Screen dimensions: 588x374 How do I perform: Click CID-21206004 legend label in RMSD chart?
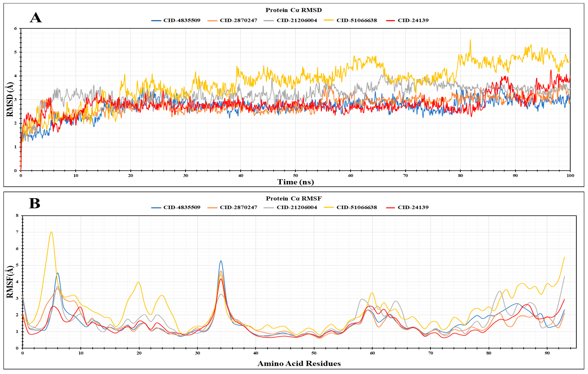point(297,21)
